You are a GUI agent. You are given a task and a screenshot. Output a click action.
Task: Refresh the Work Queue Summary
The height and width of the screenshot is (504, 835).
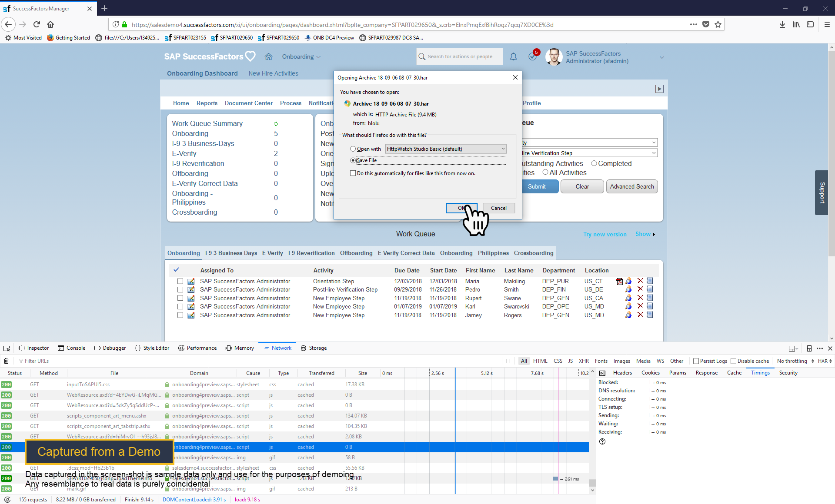click(x=276, y=124)
